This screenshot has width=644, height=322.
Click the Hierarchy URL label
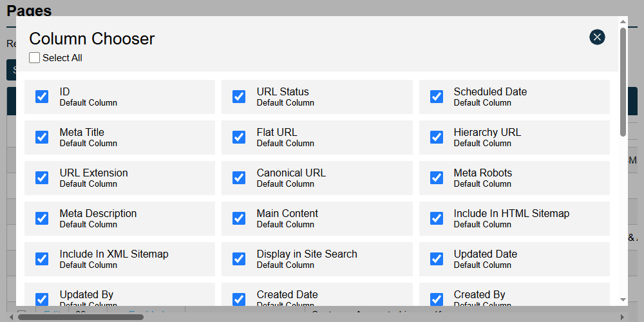pos(487,132)
